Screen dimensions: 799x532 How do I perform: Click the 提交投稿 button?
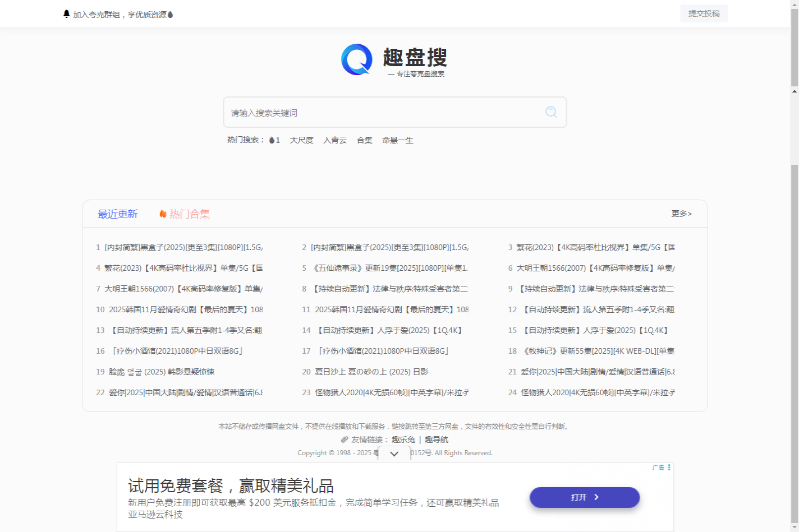pyautogui.click(x=704, y=13)
